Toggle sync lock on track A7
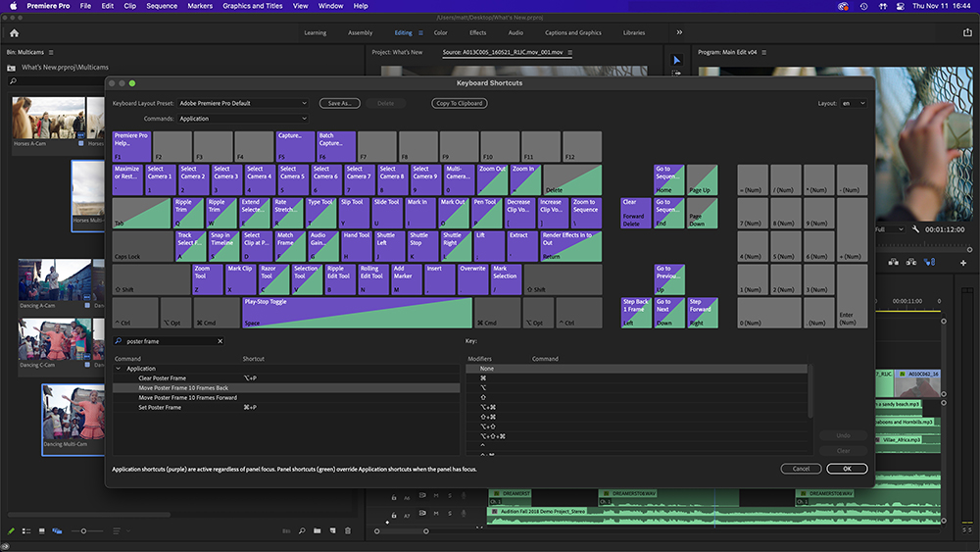 coord(422,513)
